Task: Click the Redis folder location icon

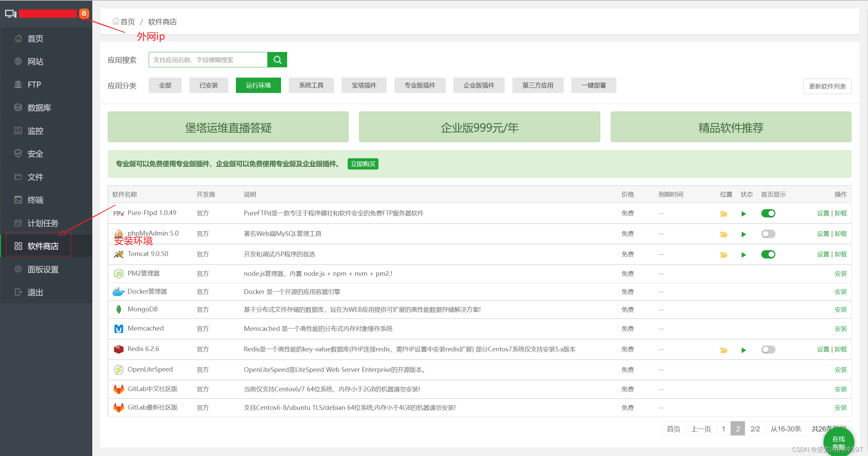Action: (723, 350)
